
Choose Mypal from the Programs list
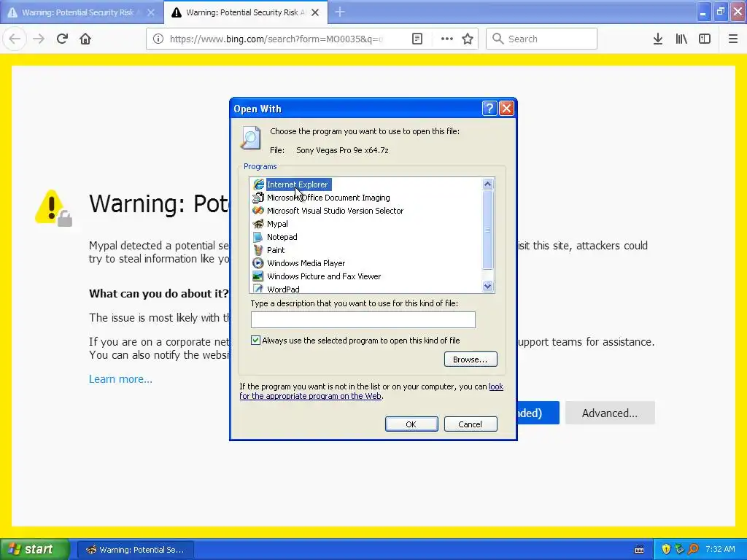[x=277, y=224]
